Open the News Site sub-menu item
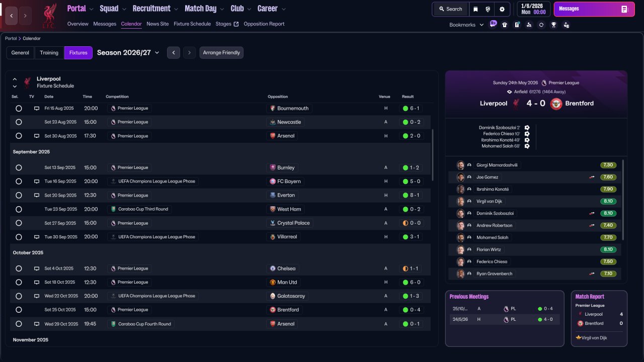Image resolution: width=644 pixels, height=362 pixels. click(157, 24)
